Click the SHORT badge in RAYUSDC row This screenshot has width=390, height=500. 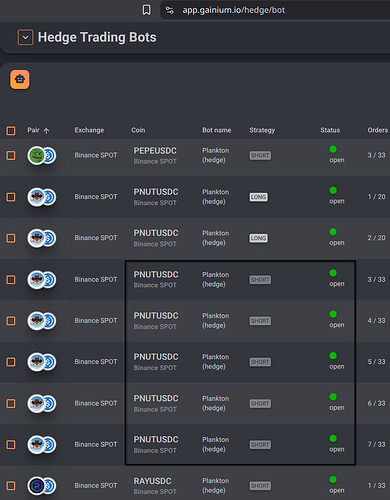[260, 486]
